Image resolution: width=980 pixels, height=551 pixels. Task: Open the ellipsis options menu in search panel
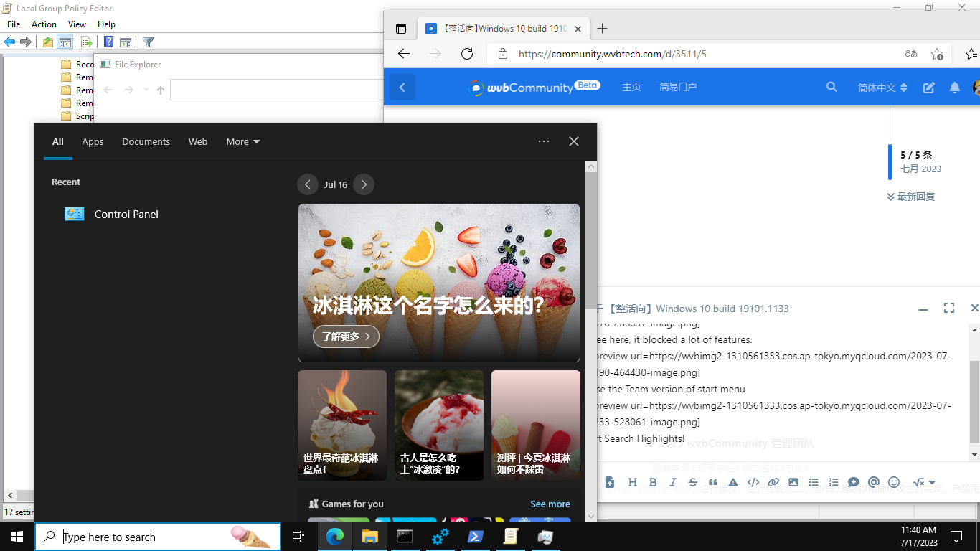[x=544, y=141]
